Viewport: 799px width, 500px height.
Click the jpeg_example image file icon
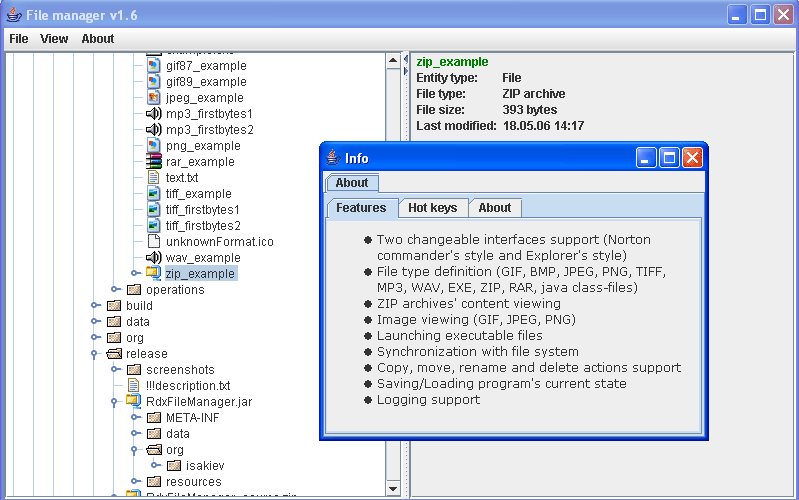153,97
